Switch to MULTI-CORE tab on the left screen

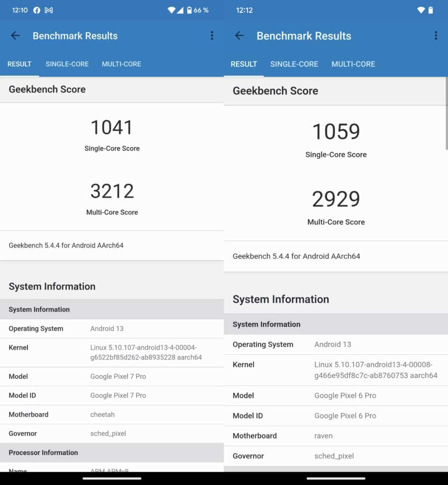tap(122, 64)
